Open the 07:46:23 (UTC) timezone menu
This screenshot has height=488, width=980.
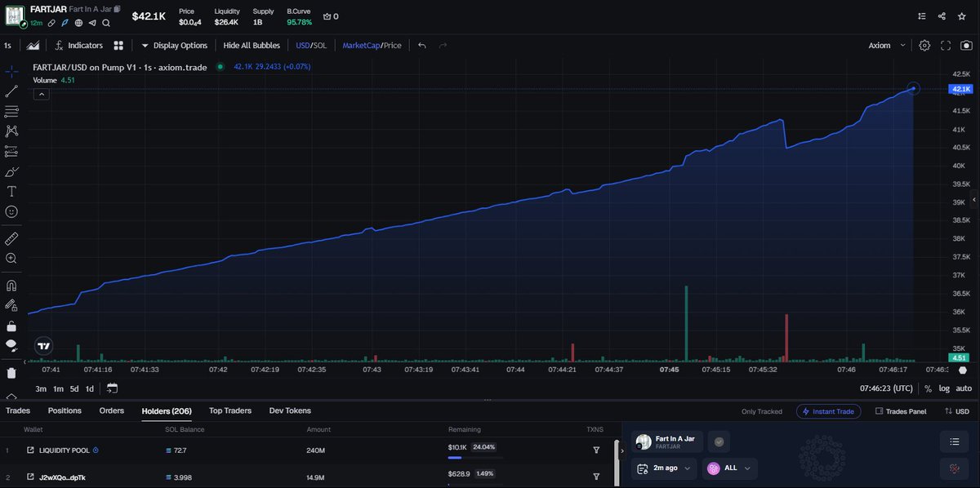click(886, 389)
